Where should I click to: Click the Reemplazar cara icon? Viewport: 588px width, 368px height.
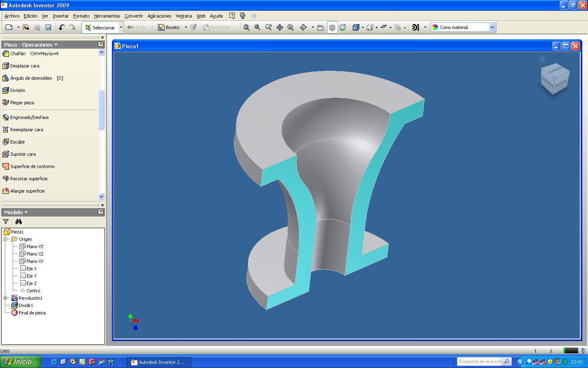pyautogui.click(x=6, y=130)
